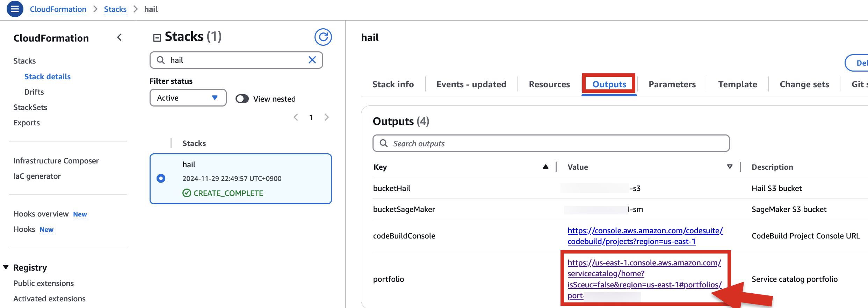Go to previous stacks page

coord(296,117)
